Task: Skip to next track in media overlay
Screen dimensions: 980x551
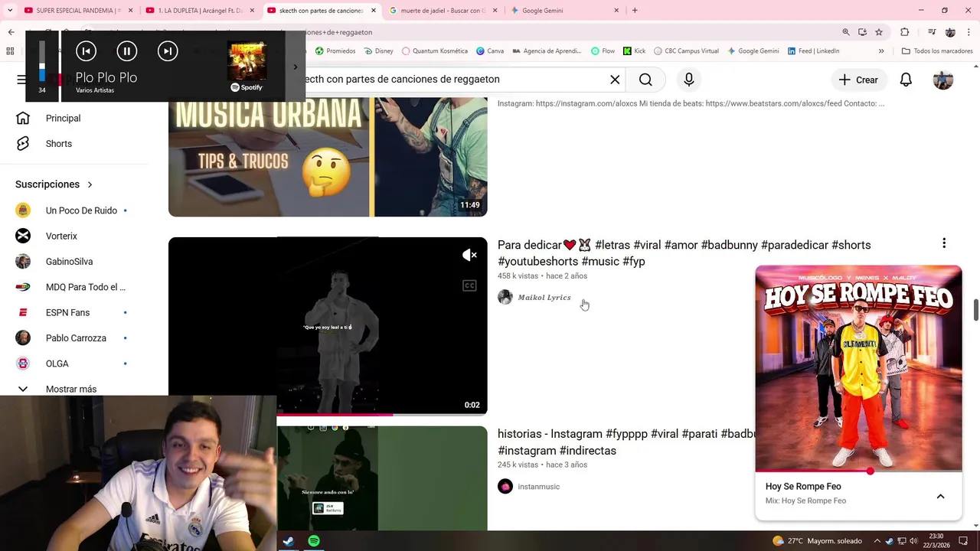Action: point(168,51)
